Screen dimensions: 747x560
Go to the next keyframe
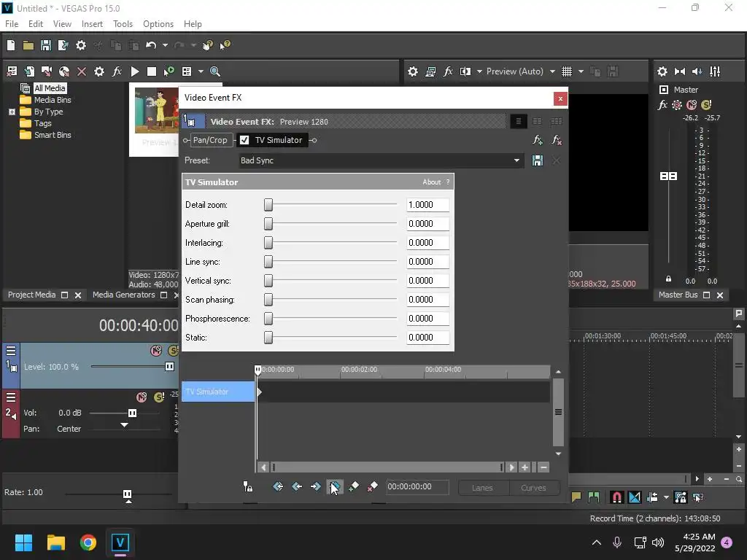[315, 486]
